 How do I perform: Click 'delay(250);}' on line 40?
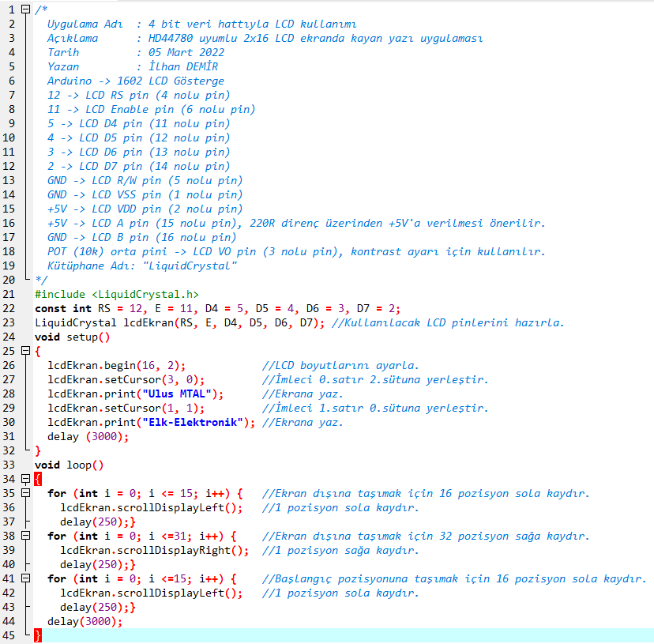[x=98, y=565]
